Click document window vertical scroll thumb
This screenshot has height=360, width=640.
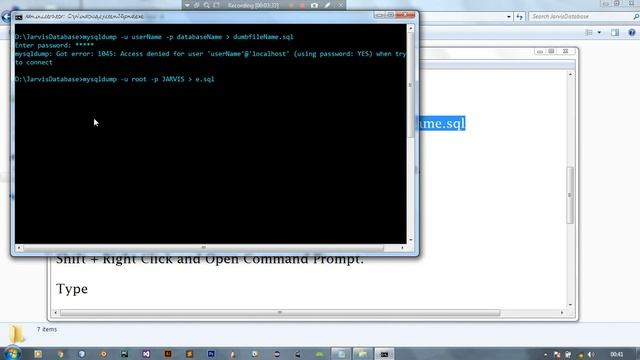pos(570,195)
